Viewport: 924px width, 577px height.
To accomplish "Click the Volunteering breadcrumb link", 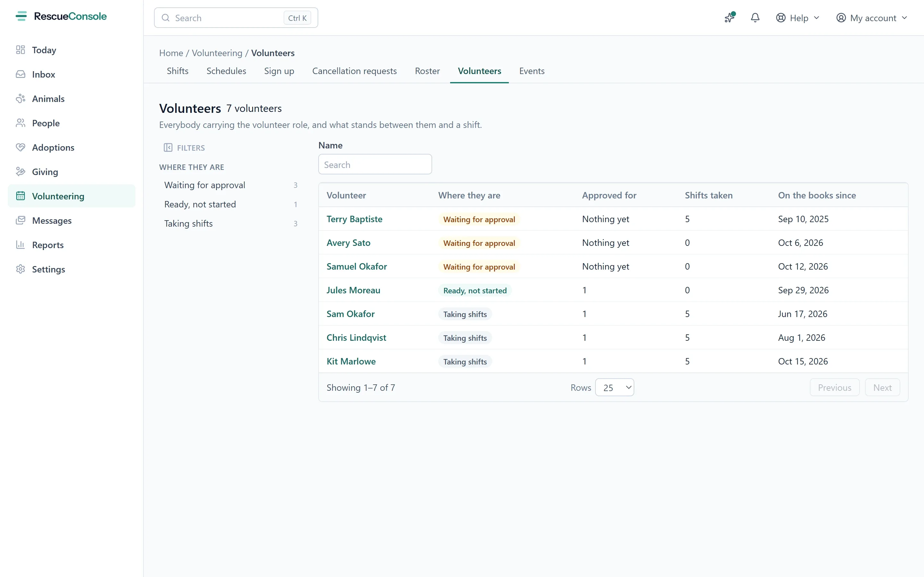I will point(217,53).
